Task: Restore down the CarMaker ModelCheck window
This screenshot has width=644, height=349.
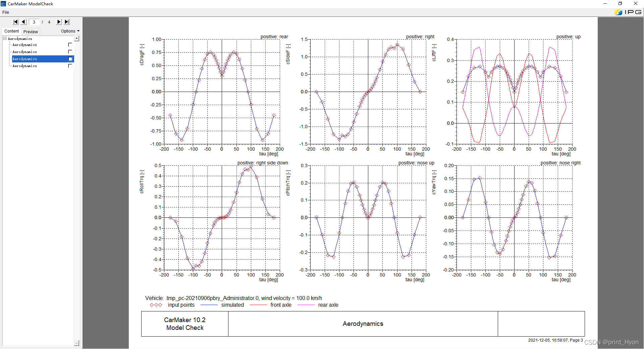Action: pos(620,4)
